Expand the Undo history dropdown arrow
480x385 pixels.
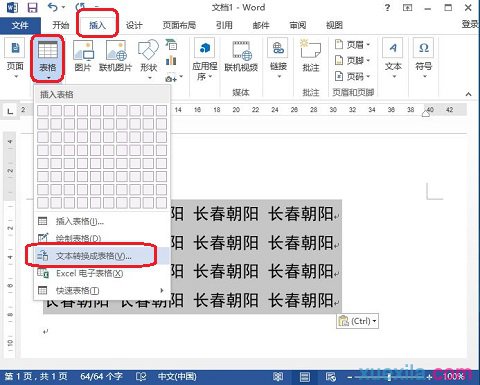[x=63, y=7]
